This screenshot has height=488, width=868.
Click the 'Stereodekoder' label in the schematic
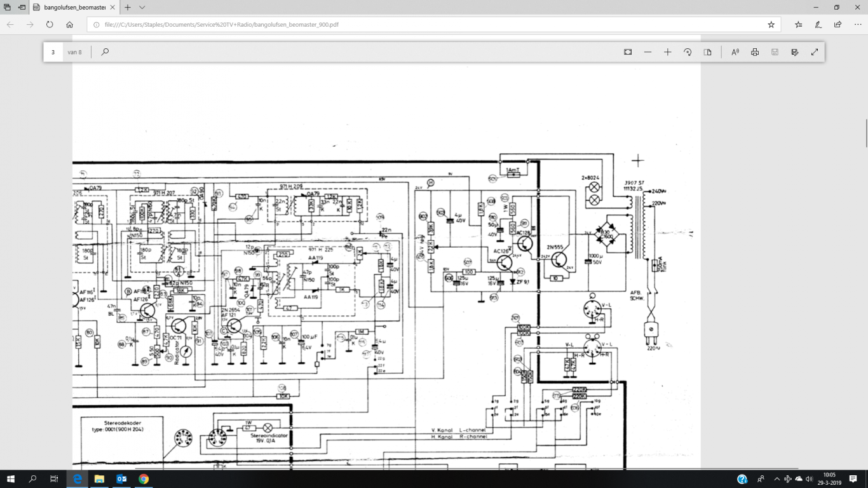tap(121, 422)
